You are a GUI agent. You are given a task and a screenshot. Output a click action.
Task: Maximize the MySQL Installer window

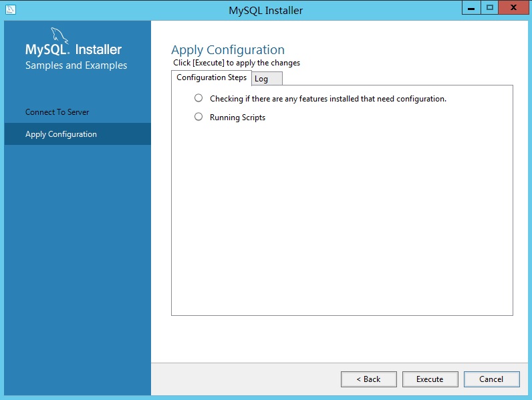point(490,8)
